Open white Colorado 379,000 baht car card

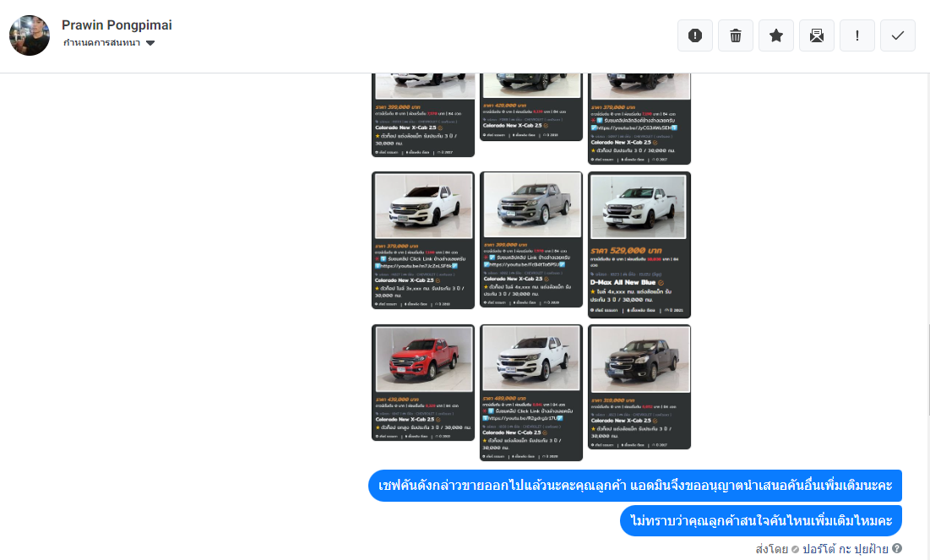tap(423, 240)
